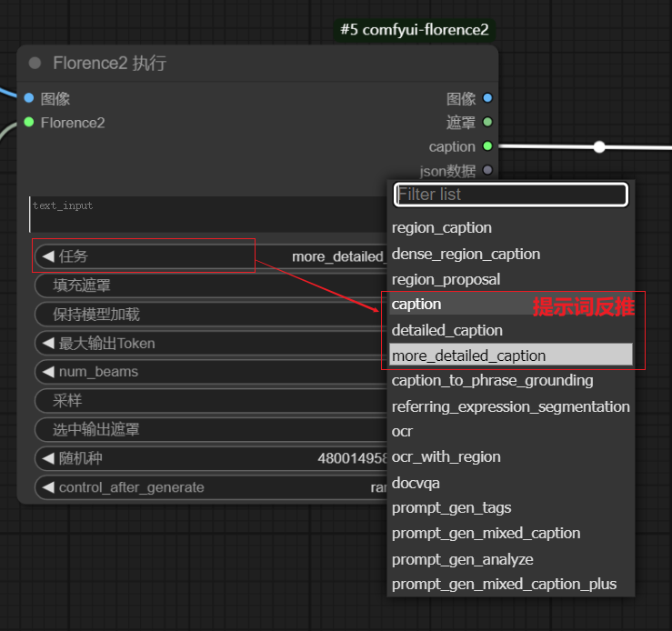This screenshot has width=672, height=631.
Task: Choose ocr_with_region from the list
Action: [x=510, y=457]
